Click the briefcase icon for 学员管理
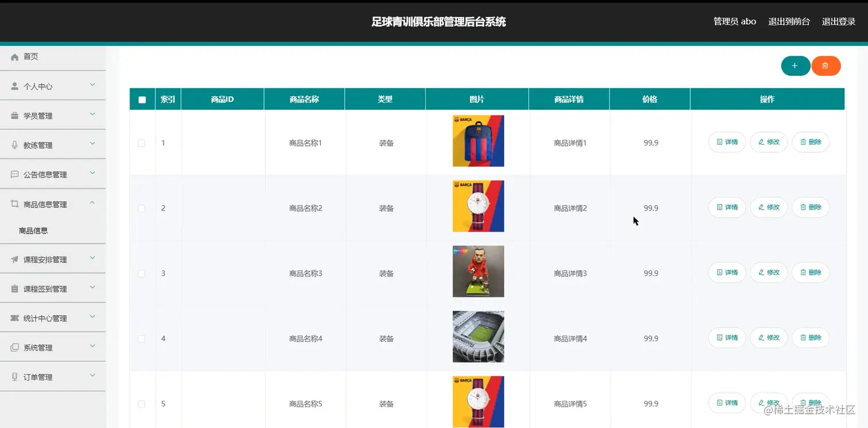The width and height of the screenshot is (868, 428). (15, 115)
